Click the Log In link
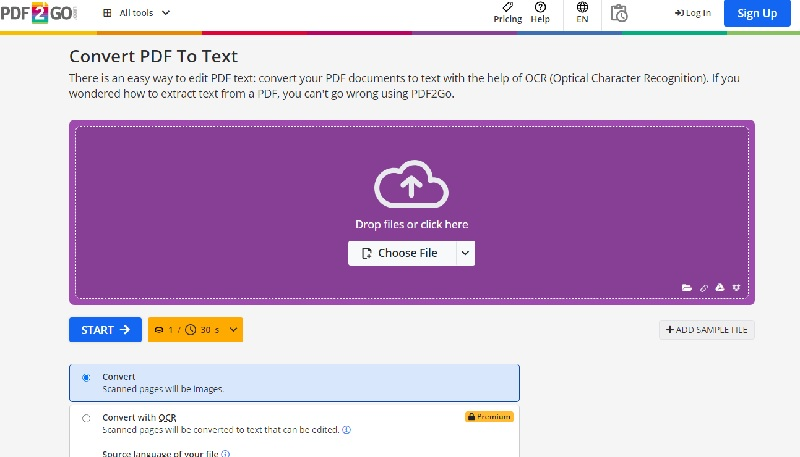The image size is (800, 457). point(693,13)
